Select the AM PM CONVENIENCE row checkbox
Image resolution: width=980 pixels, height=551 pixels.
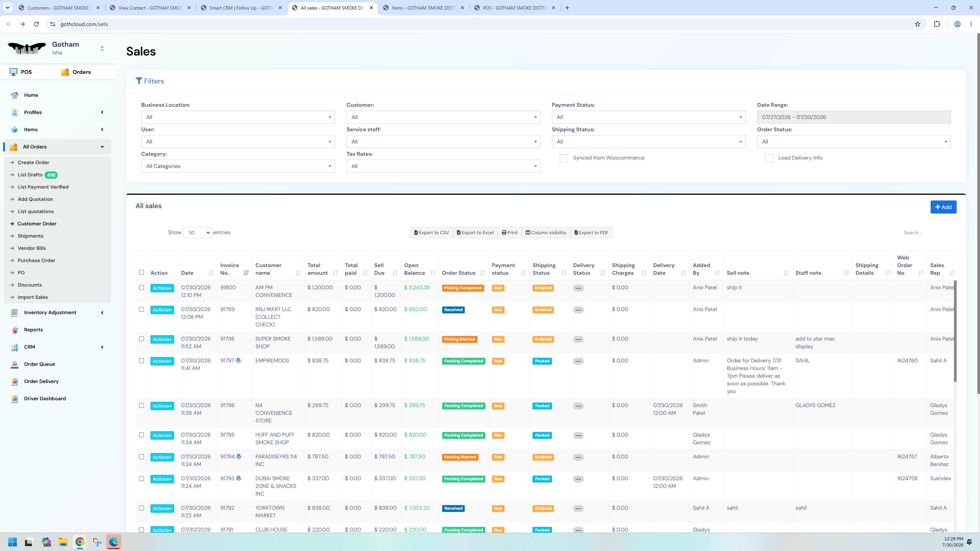click(141, 288)
